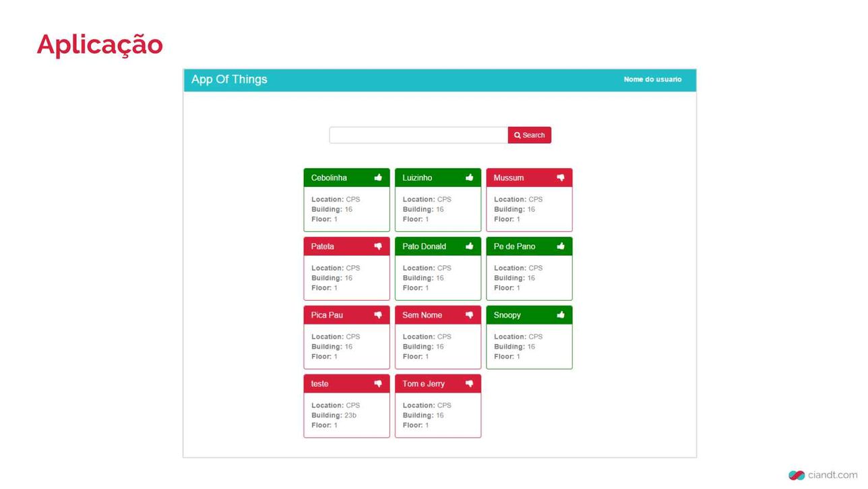Viewport: 868px width, 489px height.
Task: Click Location: CPS in Sem Nome card
Action: (x=427, y=337)
